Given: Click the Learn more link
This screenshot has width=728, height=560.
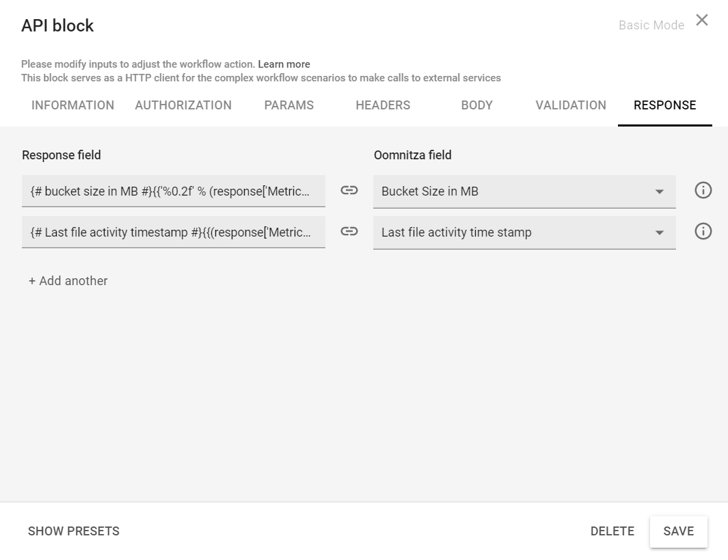Looking at the screenshot, I should click(284, 64).
